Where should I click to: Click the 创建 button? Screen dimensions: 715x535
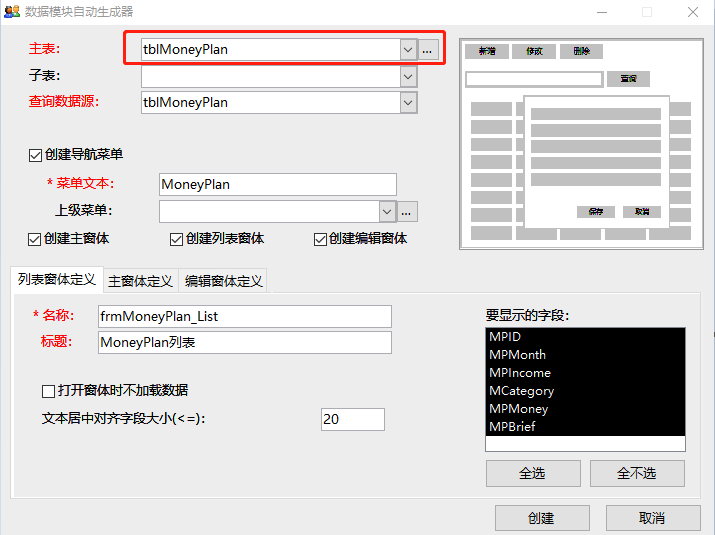[x=542, y=518]
